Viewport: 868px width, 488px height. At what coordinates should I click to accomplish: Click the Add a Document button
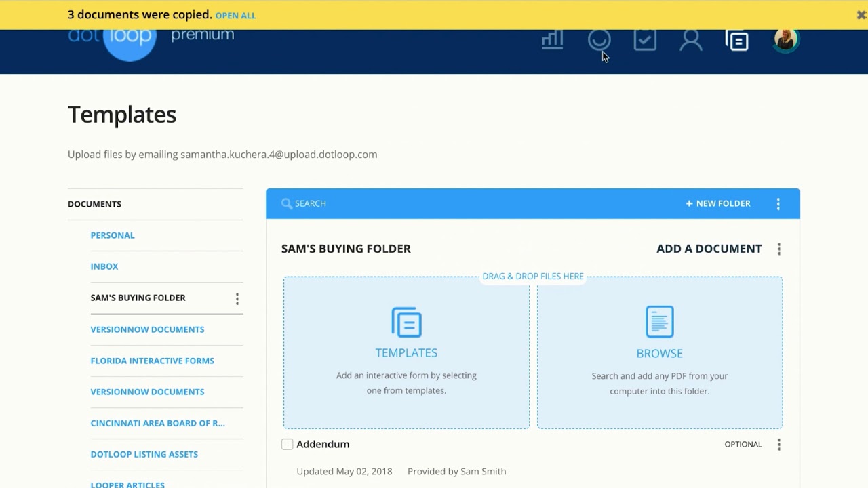click(x=709, y=249)
